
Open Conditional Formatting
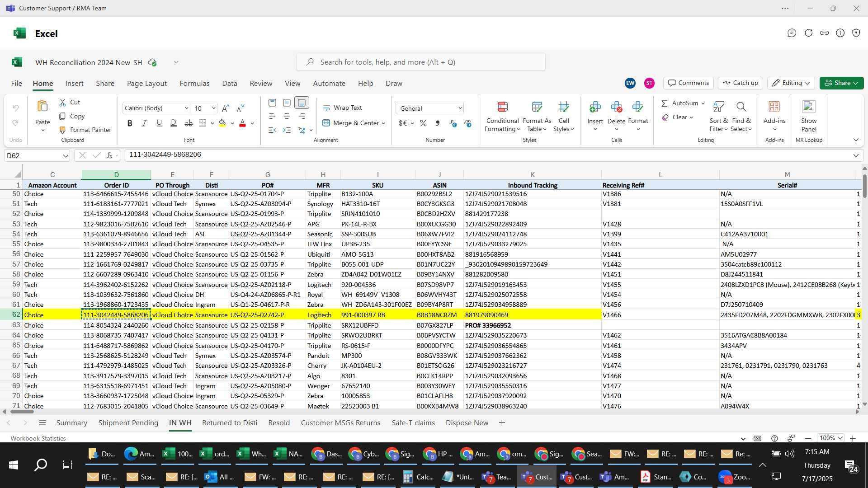[x=502, y=117]
